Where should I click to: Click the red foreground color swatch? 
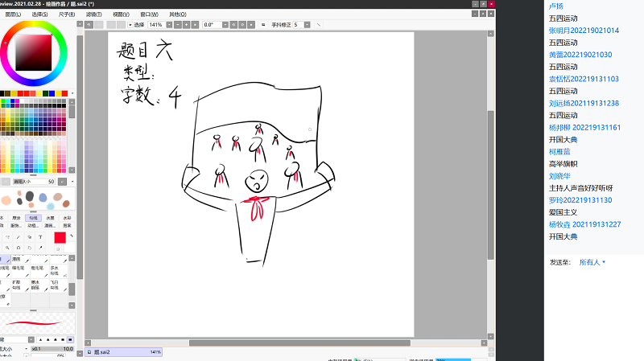tap(60, 238)
